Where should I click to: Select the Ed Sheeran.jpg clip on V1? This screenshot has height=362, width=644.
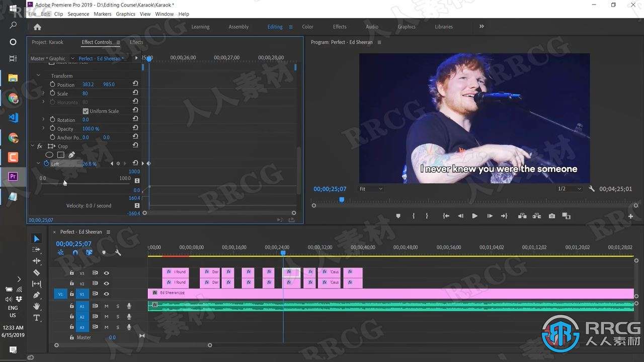pos(391,293)
